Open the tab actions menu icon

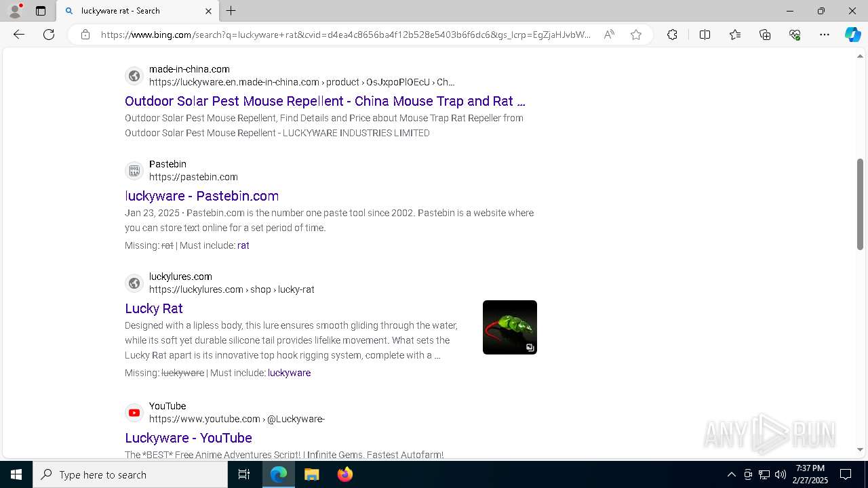tap(41, 11)
